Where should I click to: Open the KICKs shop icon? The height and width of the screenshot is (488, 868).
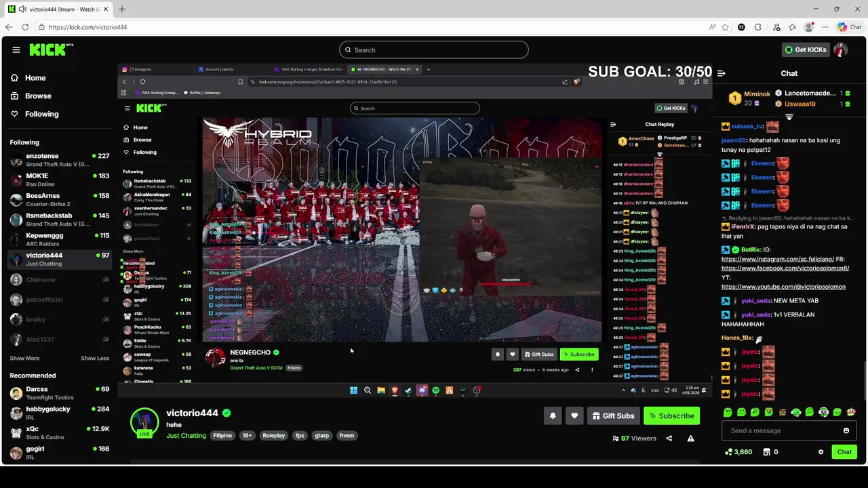click(767, 452)
